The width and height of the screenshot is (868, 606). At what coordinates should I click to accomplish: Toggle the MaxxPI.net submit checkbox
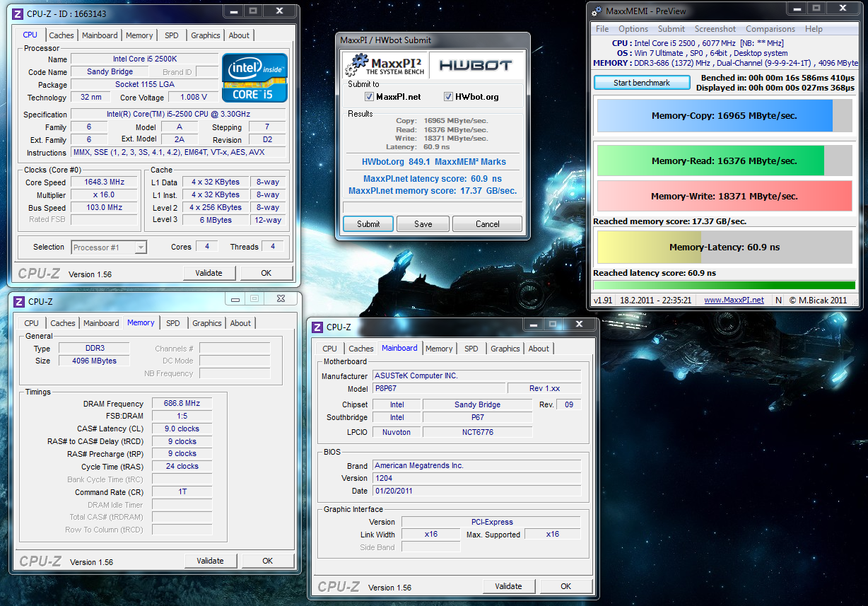(x=369, y=97)
